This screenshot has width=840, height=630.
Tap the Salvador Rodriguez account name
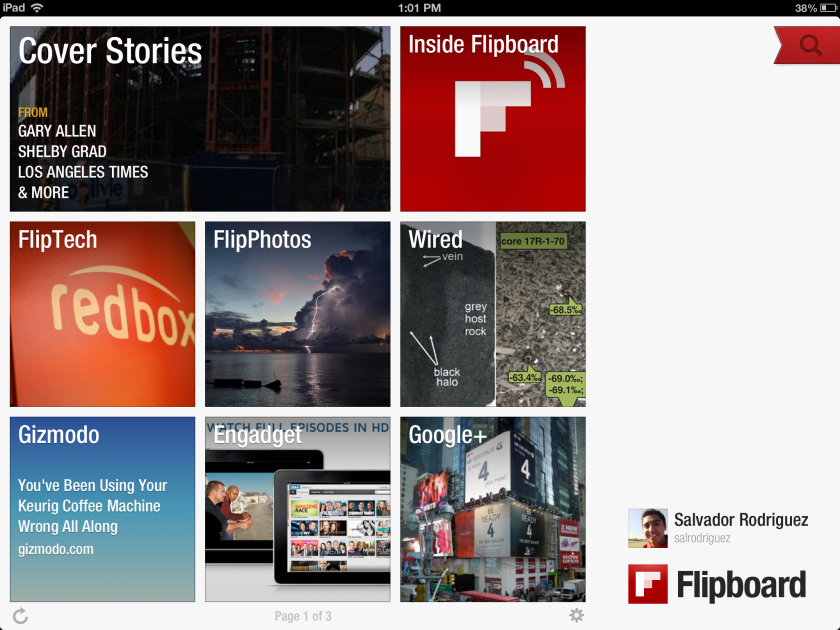(741, 520)
